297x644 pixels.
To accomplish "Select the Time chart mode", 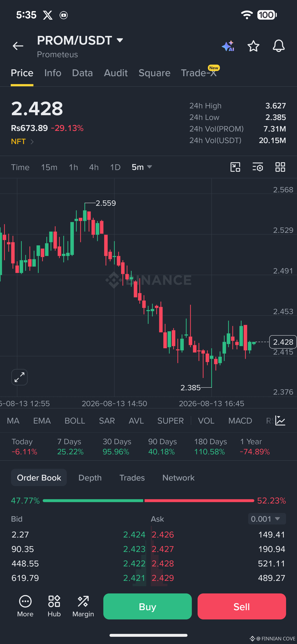I will pos(20,167).
